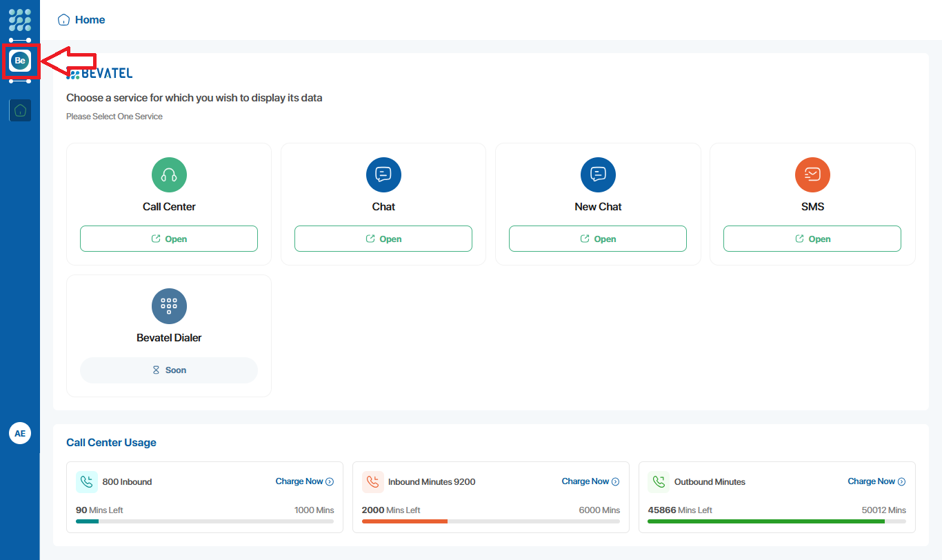Open the SMS service
The height and width of the screenshot is (560, 942).
(812, 239)
